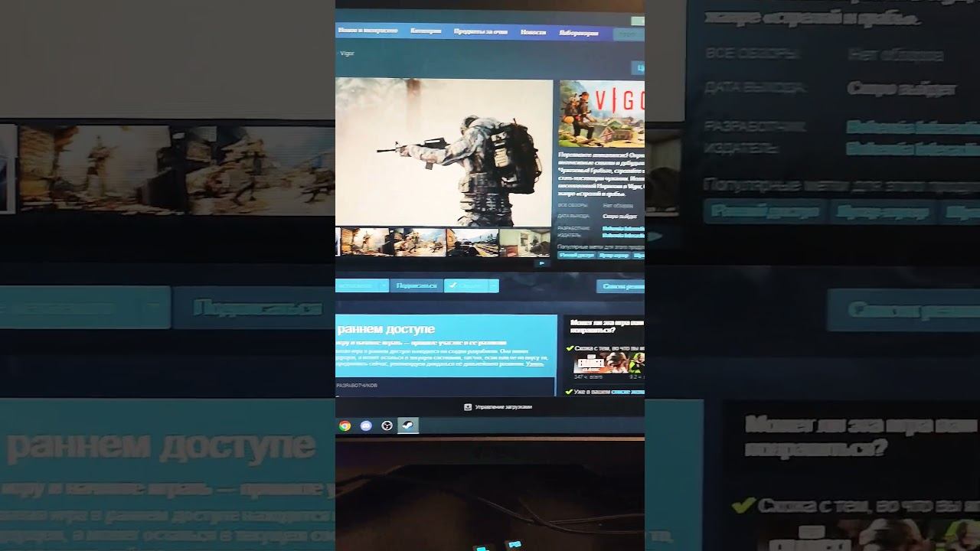Viewport: 980px width, 551px height.
Task: Click the publisher name link
Action: (x=623, y=236)
